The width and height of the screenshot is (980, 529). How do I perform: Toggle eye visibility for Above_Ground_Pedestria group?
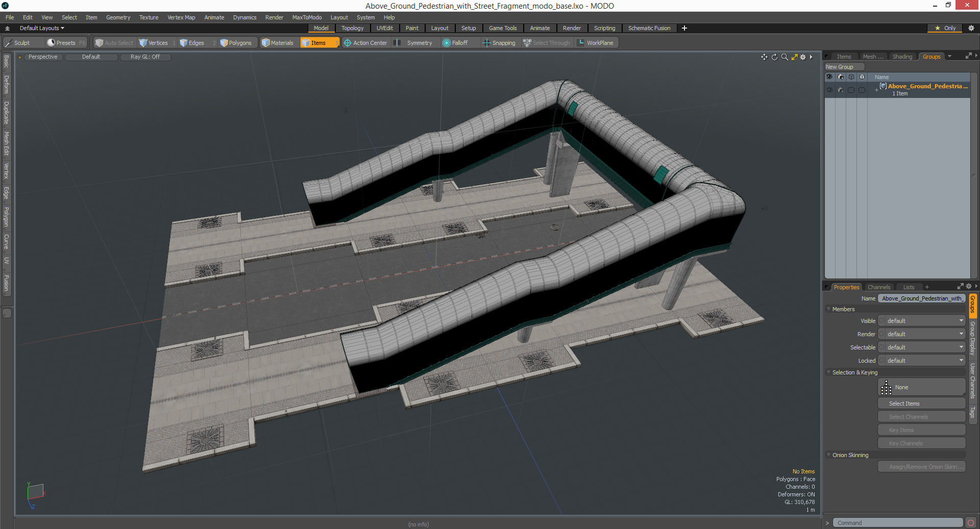coord(829,90)
